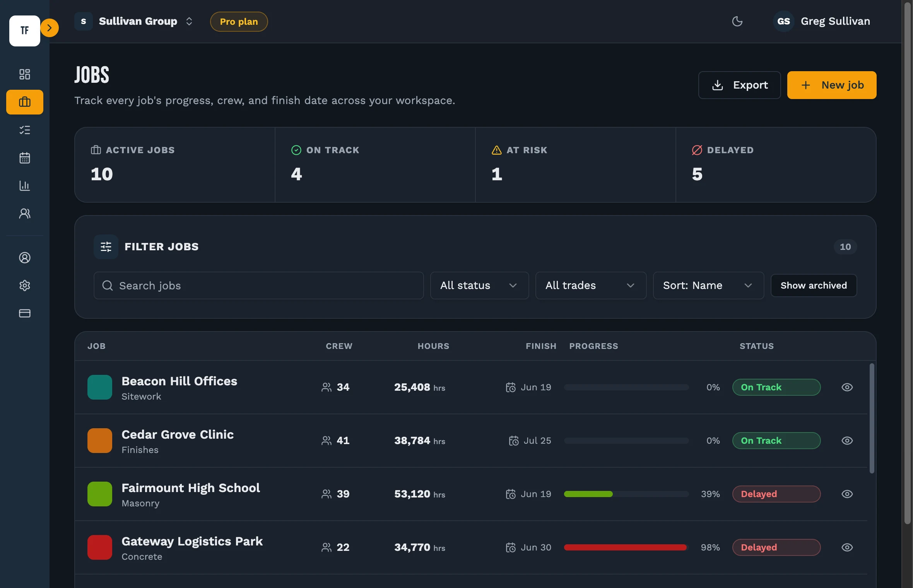
Task: Sort by the Finish column header
Action: 541,346
